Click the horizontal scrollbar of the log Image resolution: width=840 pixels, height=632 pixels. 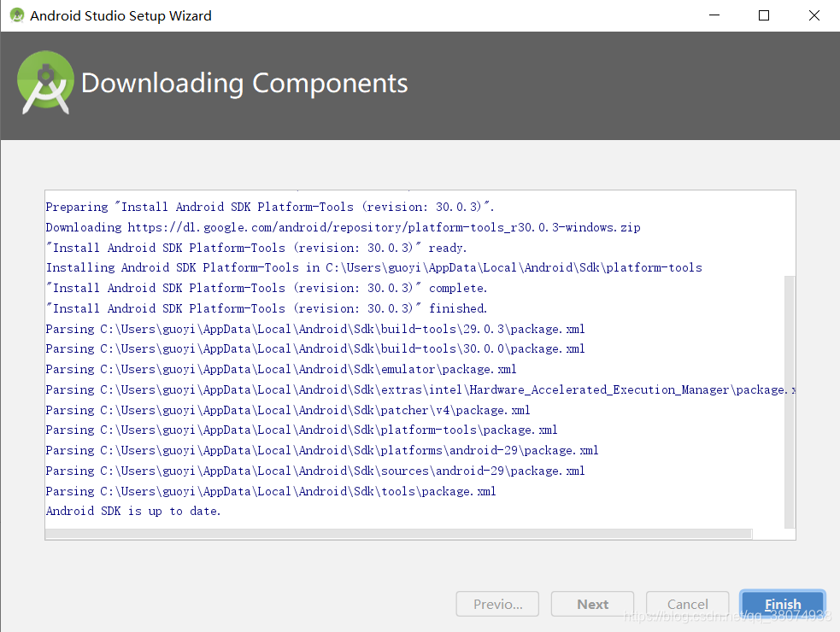pyautogui.click(x=398, y=534)
